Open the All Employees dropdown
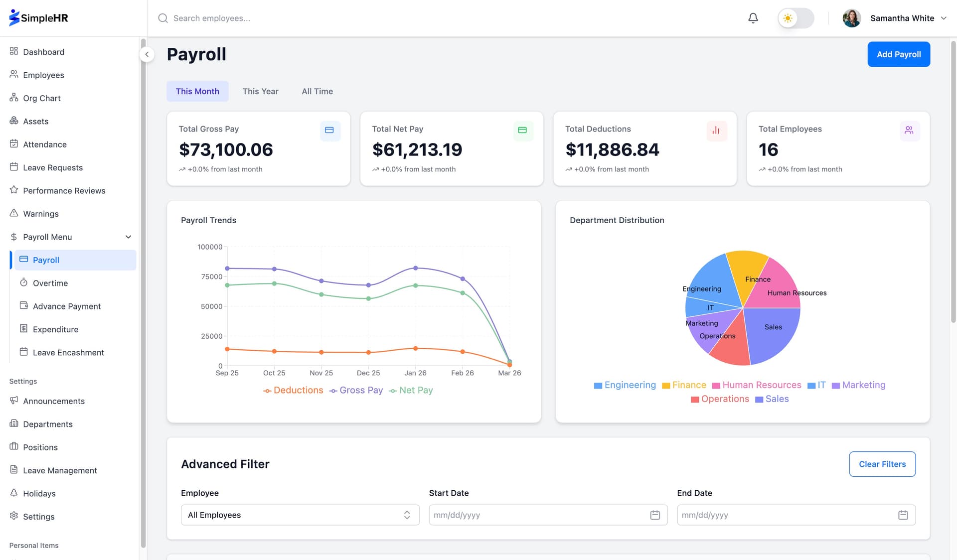The image size is (957, 560). pos(300,515)
